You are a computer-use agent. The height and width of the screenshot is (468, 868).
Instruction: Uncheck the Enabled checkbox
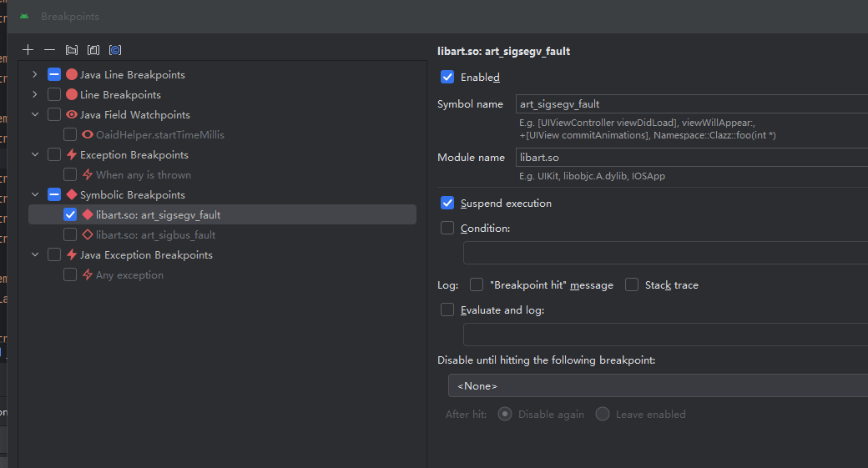pyautogui.click(x=447, y=78)
